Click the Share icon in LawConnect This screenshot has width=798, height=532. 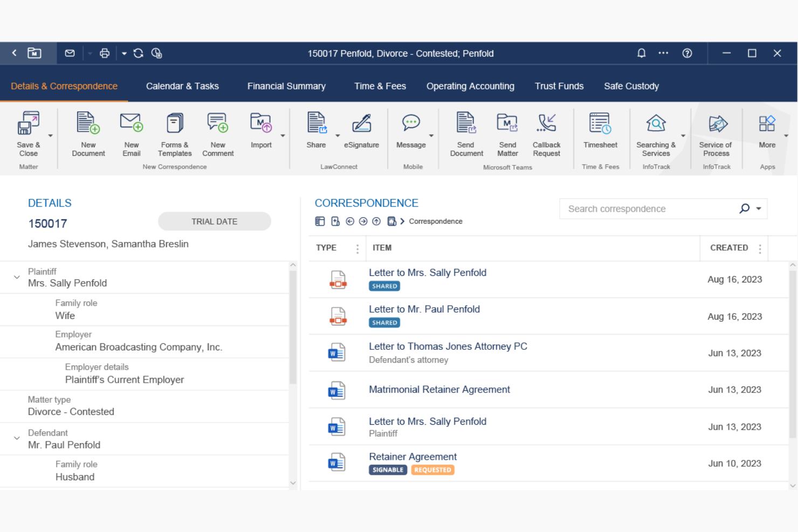317,123
